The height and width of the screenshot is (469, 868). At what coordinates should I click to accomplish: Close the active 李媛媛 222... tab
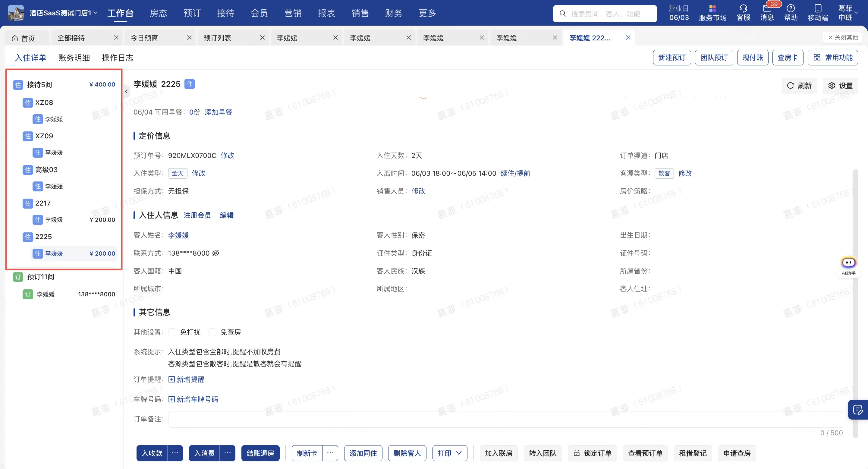click(x=628, y=38)
